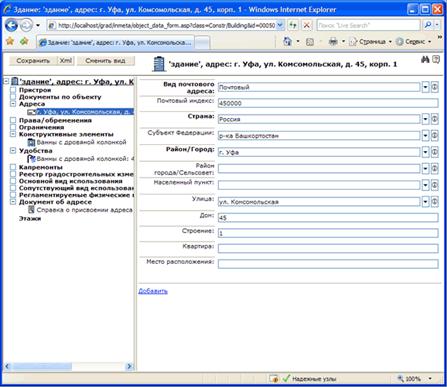Open the Вид почтового адреса dropdown arrow

pyautogui.click(x=425, y=87)
